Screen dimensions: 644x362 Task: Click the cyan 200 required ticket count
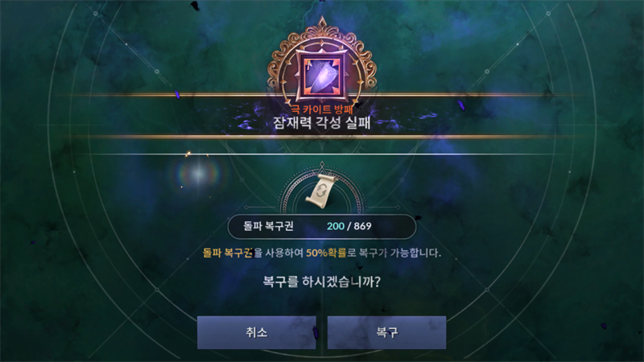[336, 226]
